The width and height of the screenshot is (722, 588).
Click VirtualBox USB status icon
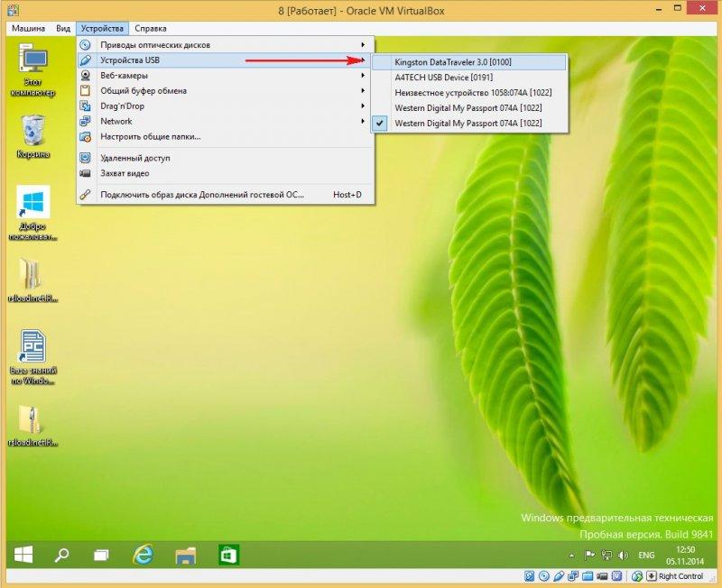point(559,576)
